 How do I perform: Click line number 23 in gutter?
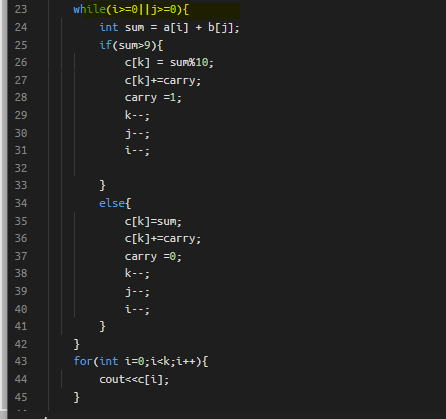point(21,9)
